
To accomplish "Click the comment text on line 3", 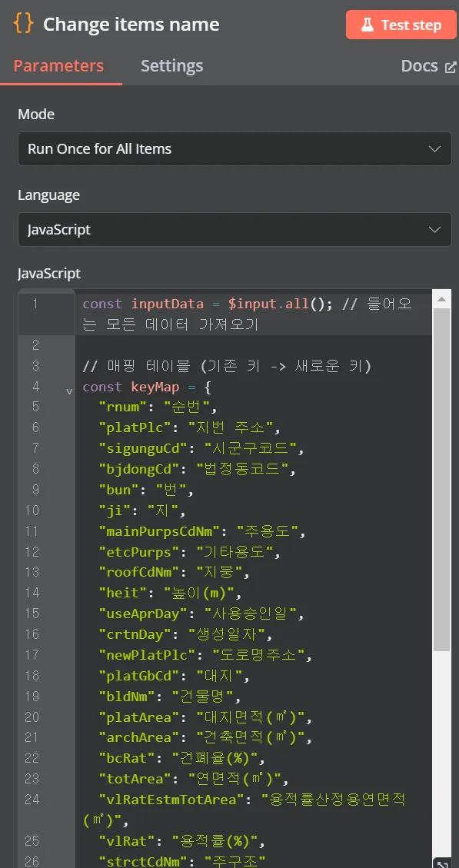I will coord(227,367).
